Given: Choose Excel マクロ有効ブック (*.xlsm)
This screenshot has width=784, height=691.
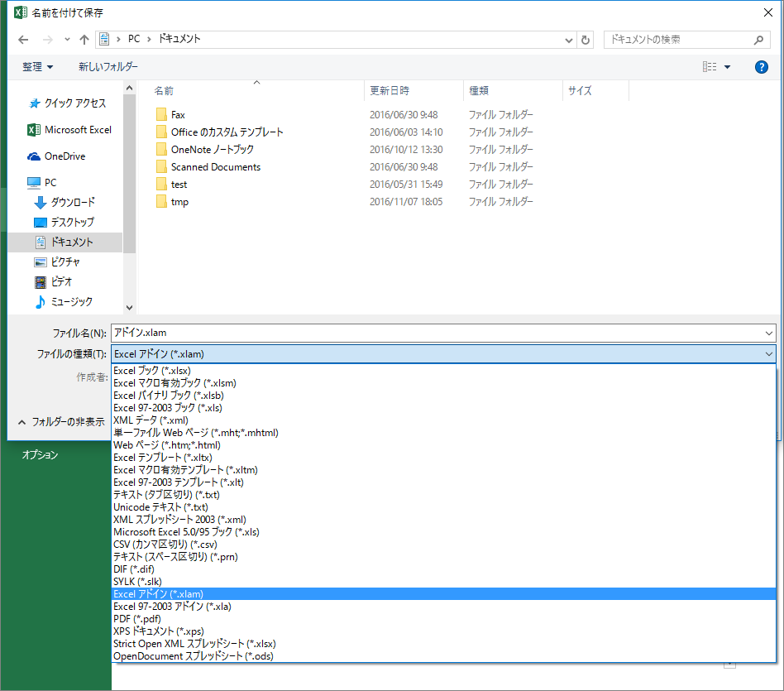Looking at the screenshot, I should click(x=443, y=383).
